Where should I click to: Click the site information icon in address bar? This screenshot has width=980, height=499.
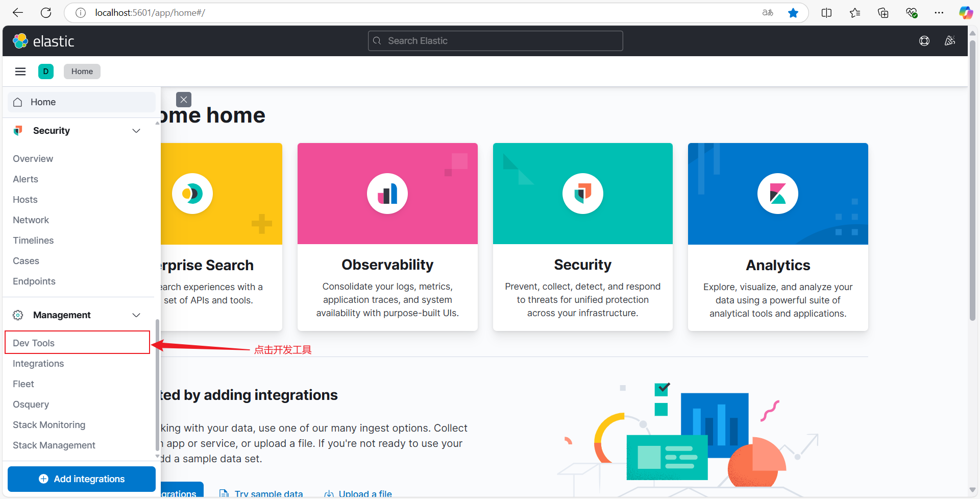[x=81, y=13]
